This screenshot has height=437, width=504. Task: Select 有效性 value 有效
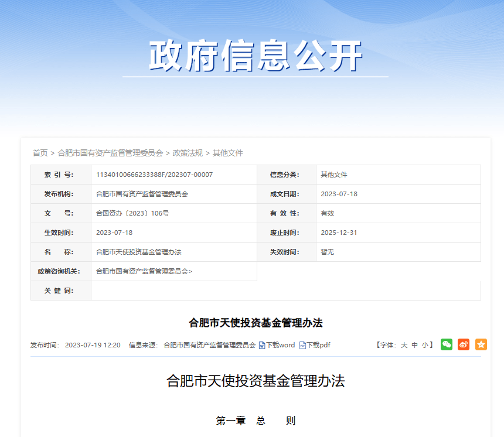click(327, 213)
